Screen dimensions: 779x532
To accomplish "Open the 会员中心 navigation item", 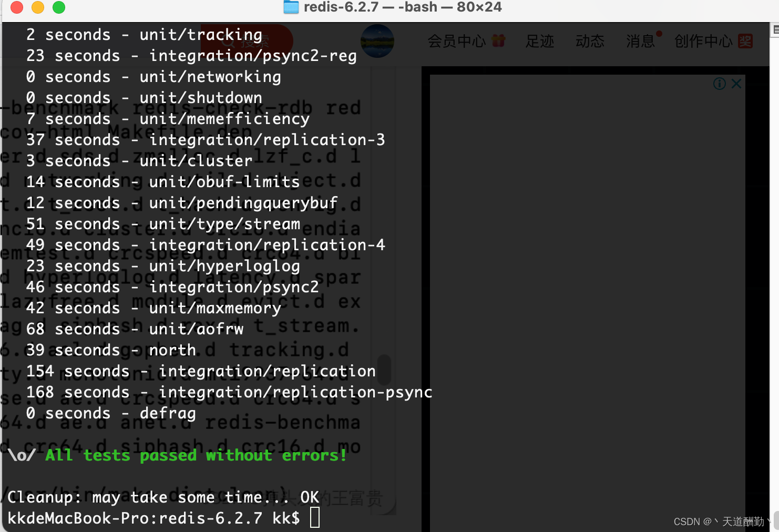I will (x=457, y=42).
